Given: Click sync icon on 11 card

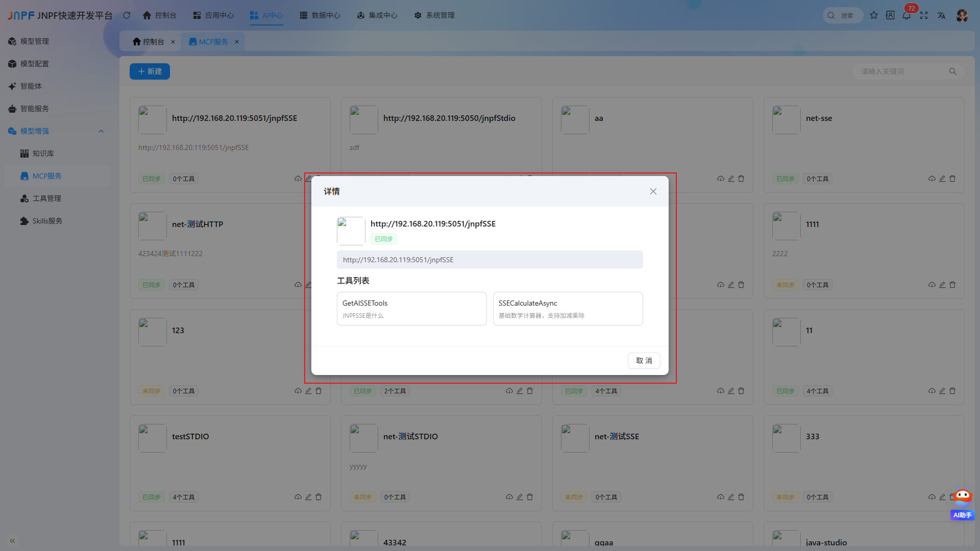Looking at the screenshot, I should 932,391.
